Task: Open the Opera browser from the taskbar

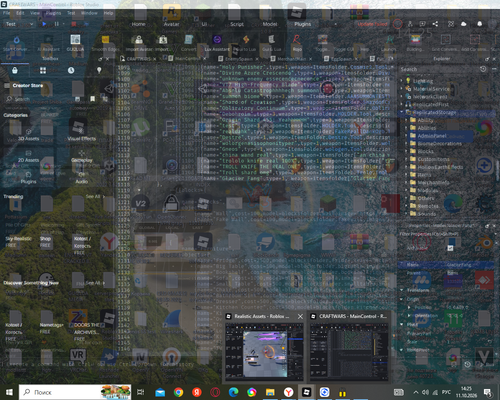Action: pyautogui.click(x=215, y=392)
